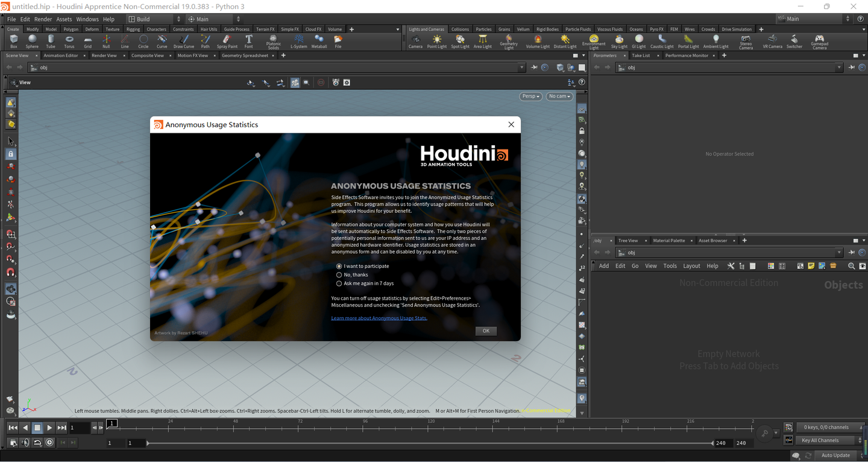
Task: Select the Sphere shelf tool
Action: coord(32,41)
